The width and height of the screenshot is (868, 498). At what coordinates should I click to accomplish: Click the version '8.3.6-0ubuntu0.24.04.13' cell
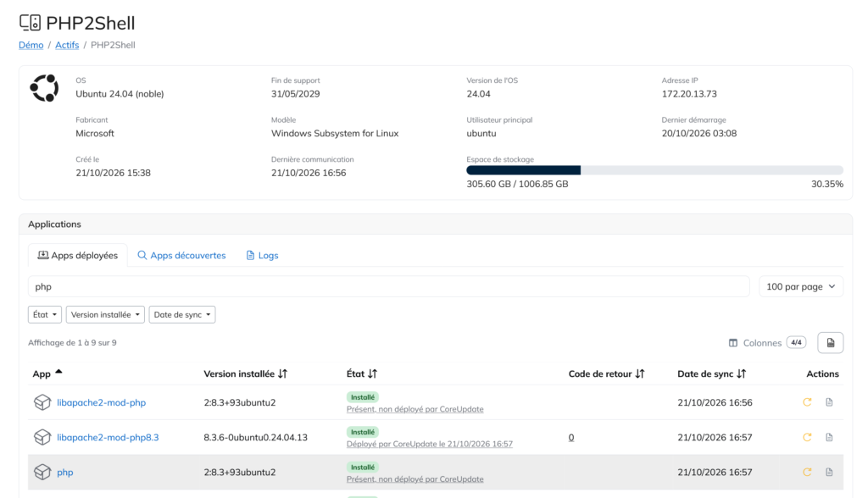[x=255, y=438]
